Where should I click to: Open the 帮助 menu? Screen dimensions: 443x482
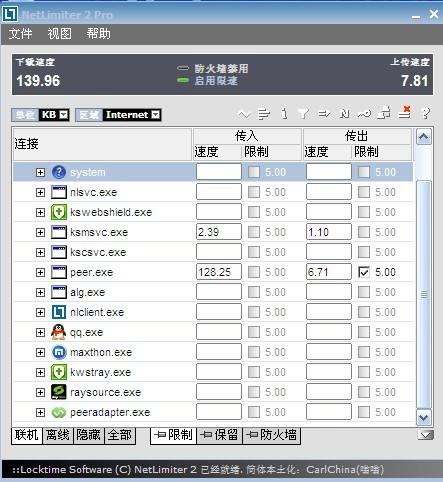point(98,33)
